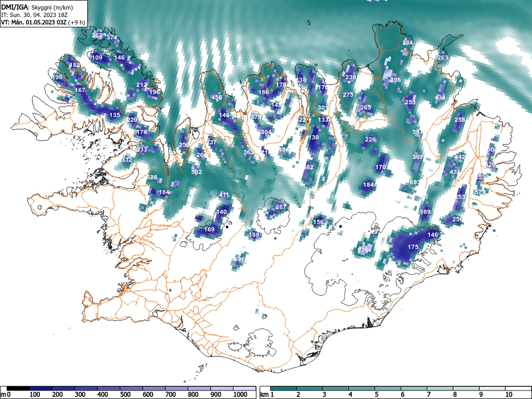The image size is (532, 399).
Task: Click the map value 275
Action: pyautogui.click(x=348, y=95)
